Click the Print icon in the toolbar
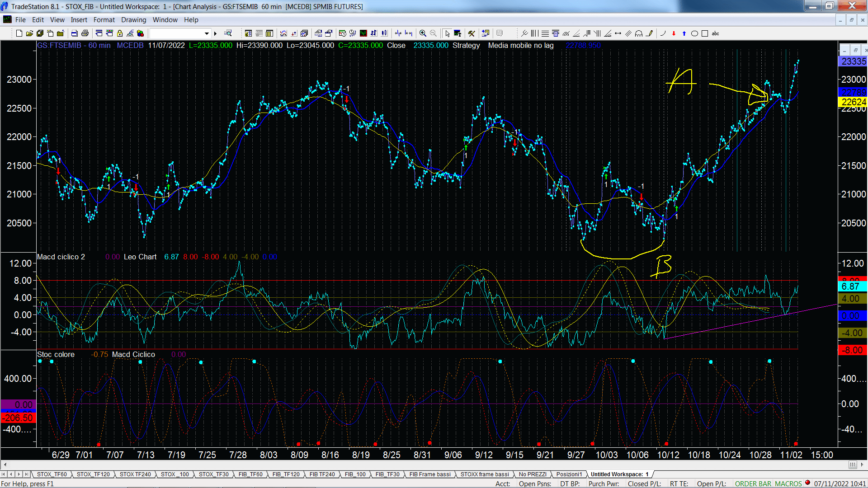868x488 pixels. pos(85,33)
